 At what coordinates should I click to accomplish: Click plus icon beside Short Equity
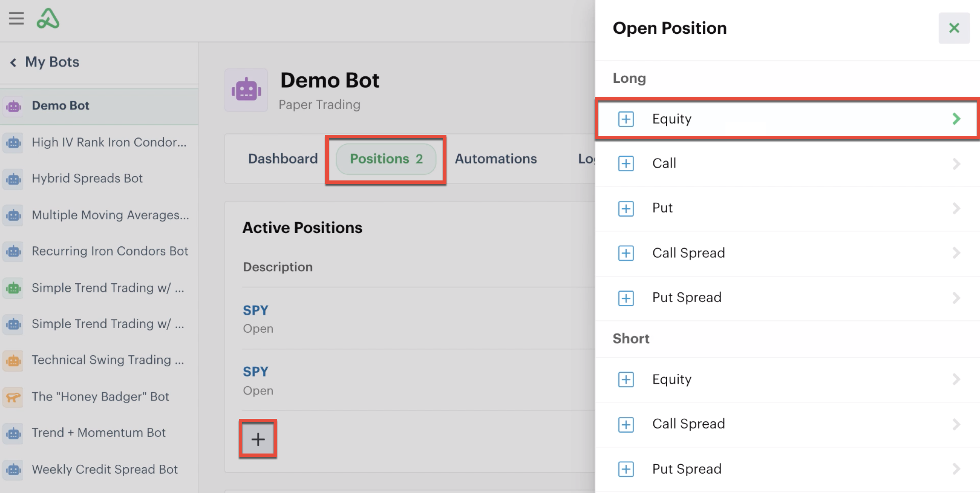pos(626,380)
